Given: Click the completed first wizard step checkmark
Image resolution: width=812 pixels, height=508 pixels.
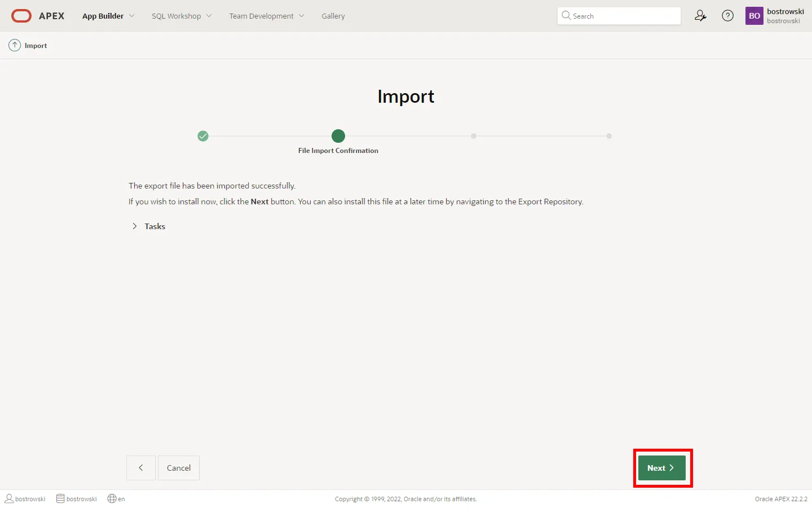Looking at the screenshot, I should (203, 136).
